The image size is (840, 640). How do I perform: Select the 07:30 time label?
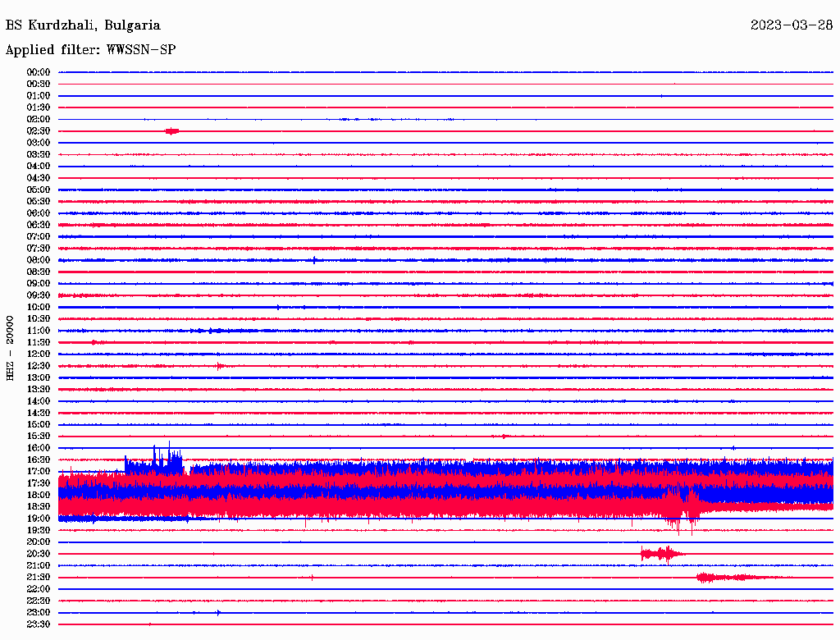39,248
